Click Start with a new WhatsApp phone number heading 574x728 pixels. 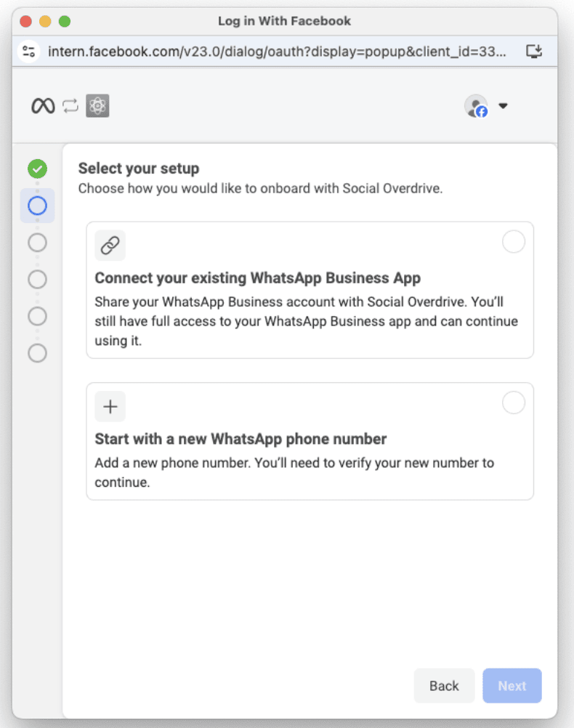(240, 439)
